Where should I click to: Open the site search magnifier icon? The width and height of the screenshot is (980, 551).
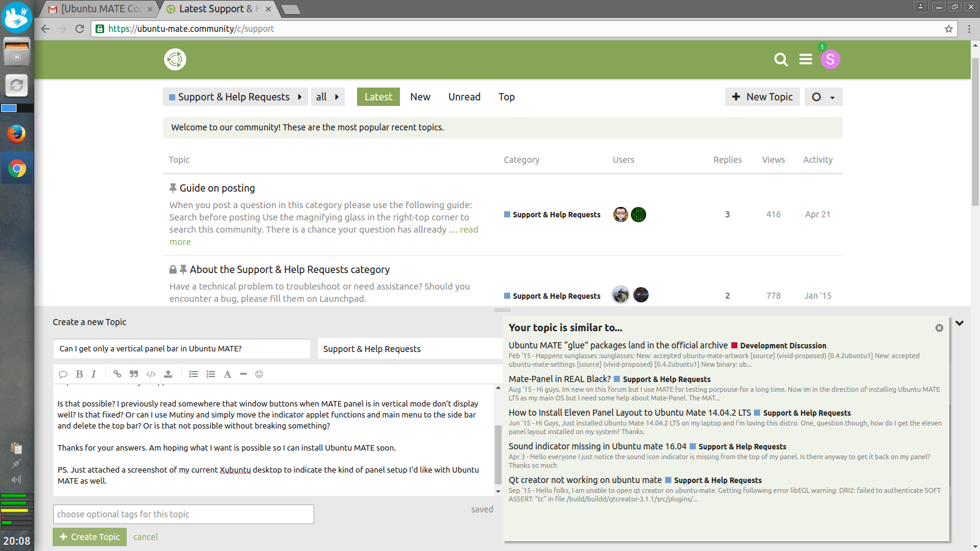point(781,59)
